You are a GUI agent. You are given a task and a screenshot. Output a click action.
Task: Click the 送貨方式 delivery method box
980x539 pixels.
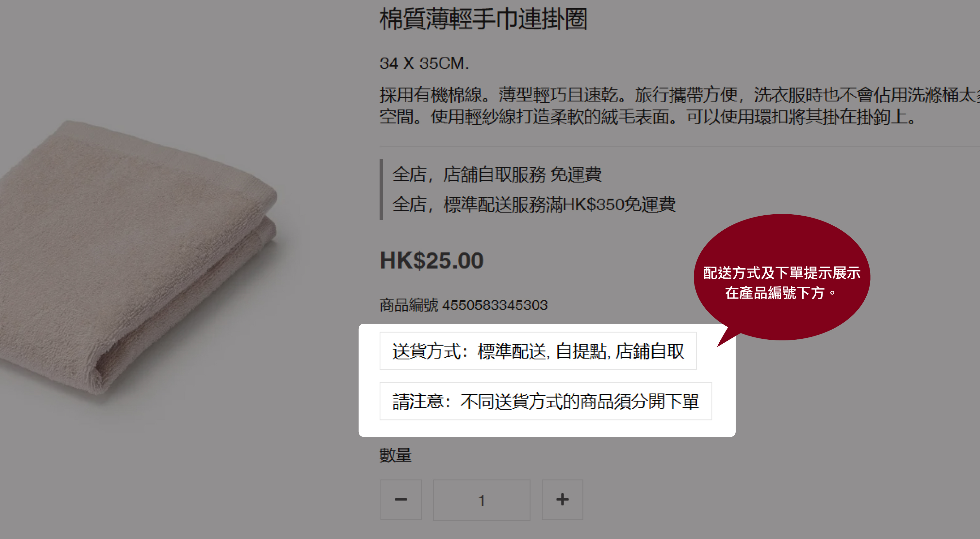click(x=538, y=351)
